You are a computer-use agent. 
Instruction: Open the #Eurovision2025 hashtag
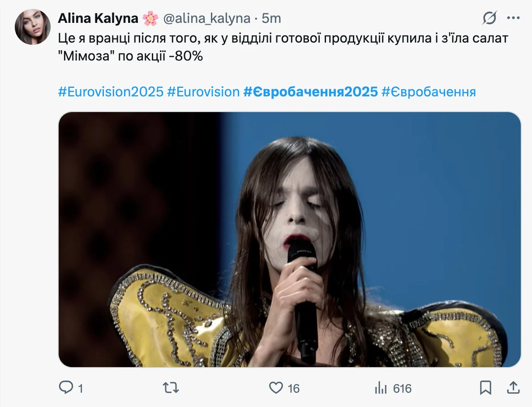[x=111, y=92]
